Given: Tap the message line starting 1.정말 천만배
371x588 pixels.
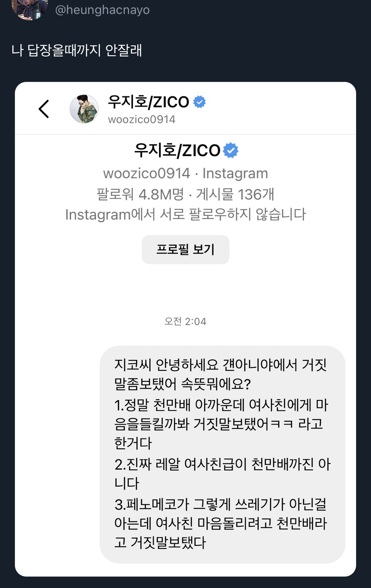Looking at the screenshot, I should tap(221, 424).
